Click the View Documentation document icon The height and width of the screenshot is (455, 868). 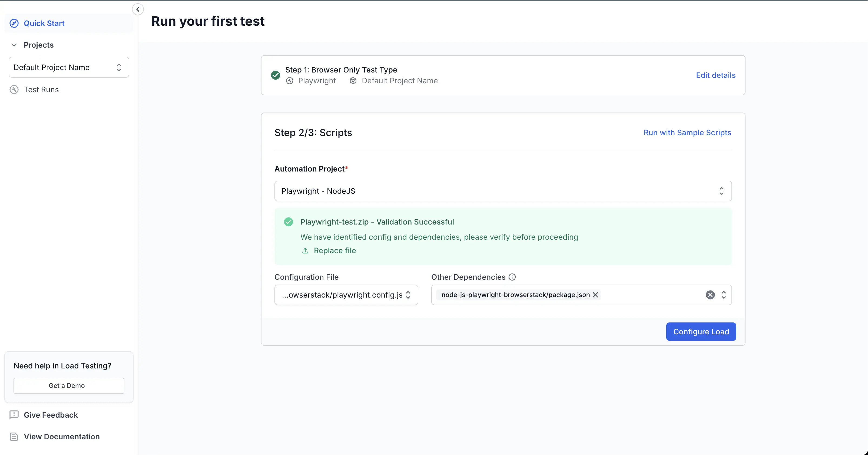[14, 436]
